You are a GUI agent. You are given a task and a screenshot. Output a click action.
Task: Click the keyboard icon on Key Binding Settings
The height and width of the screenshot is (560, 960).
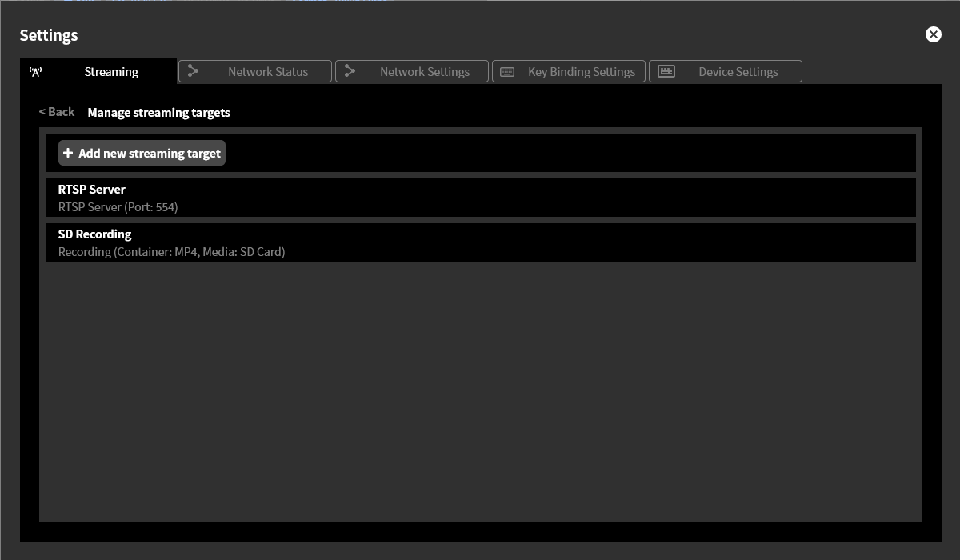coord(507,72)
